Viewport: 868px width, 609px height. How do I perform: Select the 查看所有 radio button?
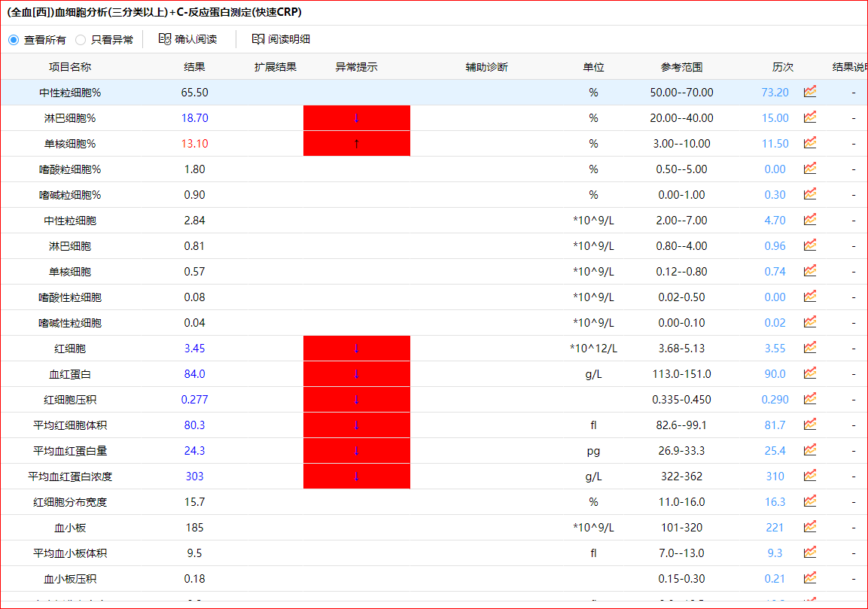pos(14,40)
